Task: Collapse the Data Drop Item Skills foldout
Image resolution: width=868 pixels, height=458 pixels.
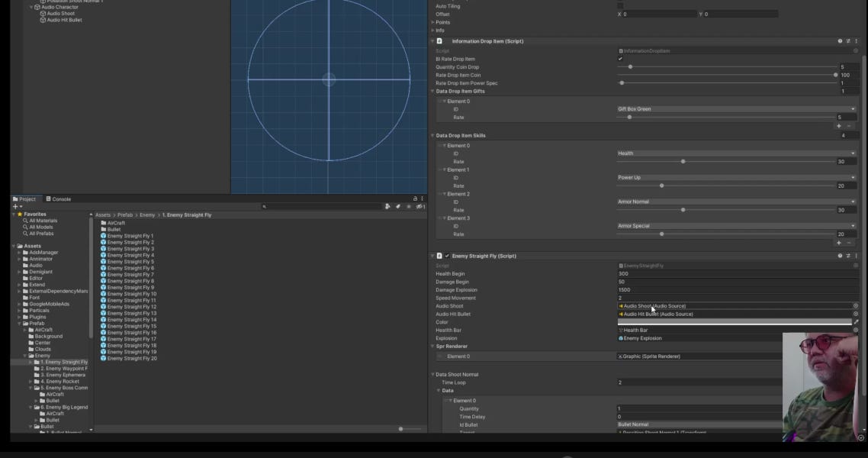Action: click(x=433, y=135)
